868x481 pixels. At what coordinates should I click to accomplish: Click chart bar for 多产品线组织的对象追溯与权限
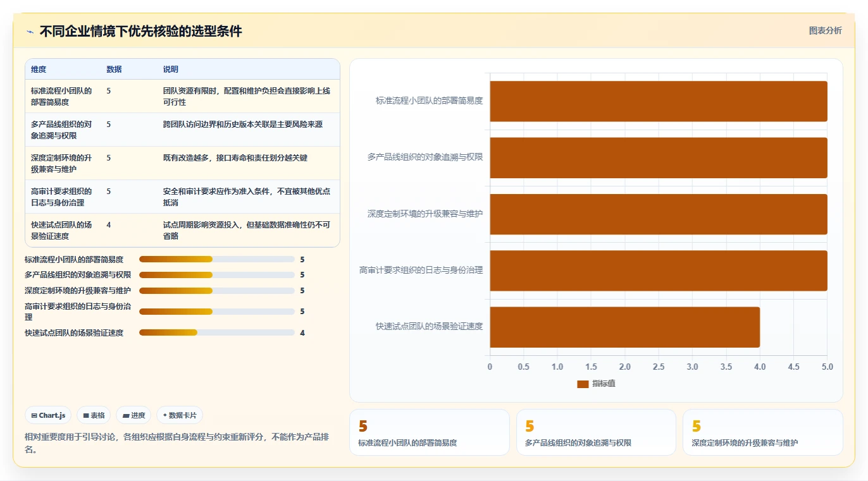click(x=659, y=157)
